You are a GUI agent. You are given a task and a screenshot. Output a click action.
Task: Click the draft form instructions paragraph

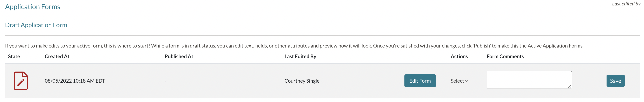(x=294, y=46)
